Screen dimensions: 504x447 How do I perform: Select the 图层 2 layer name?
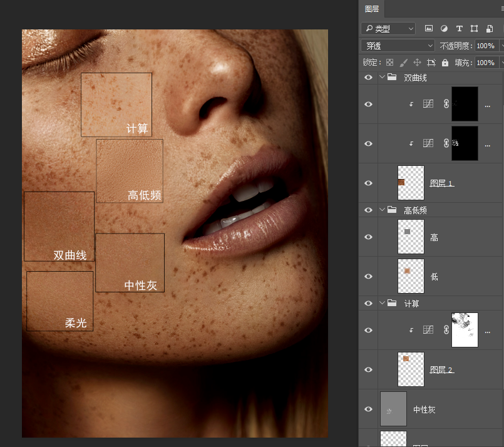click(x=441, y=370)
